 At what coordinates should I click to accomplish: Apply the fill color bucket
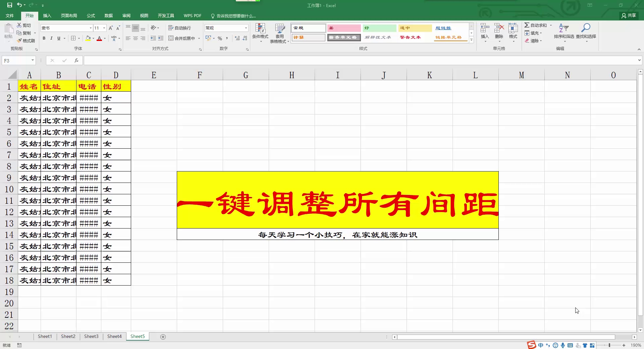(88, 38)
